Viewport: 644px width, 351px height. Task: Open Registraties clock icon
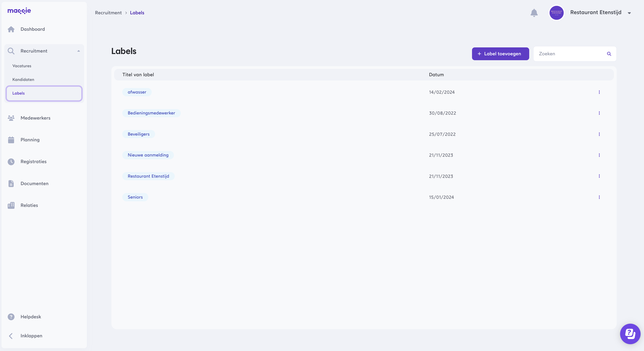pos(11,162)
